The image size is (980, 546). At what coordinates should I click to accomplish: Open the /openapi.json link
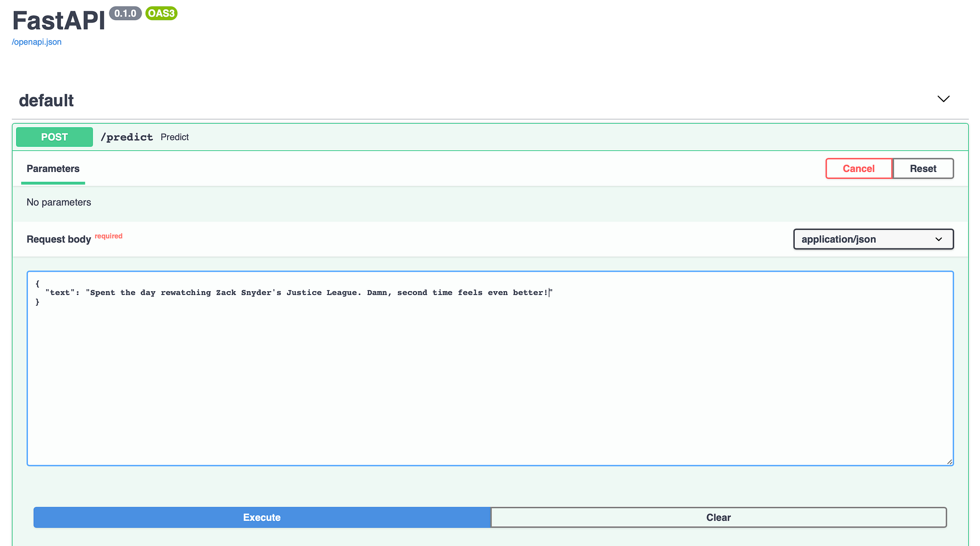pos(37,42)
